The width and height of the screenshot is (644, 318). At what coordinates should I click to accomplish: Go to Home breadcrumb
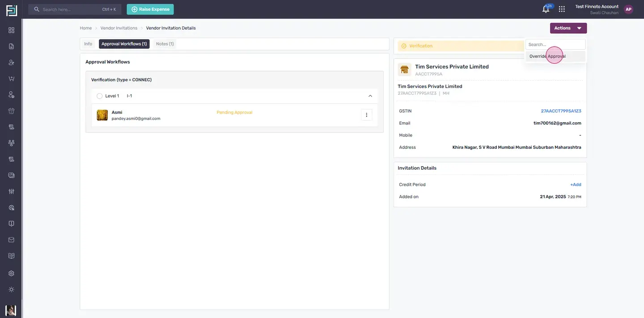pos(85,28)
